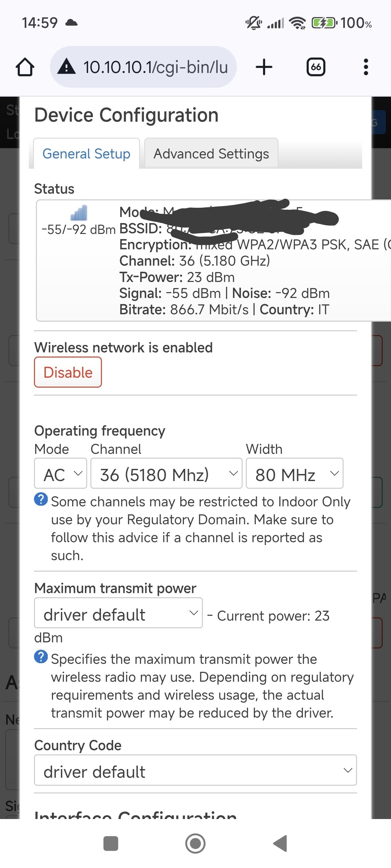The height and width of the screenshot is (868, 391).
Task: Tap help icon beside indoor-only channels note
Action: click(x=41, y=499)
